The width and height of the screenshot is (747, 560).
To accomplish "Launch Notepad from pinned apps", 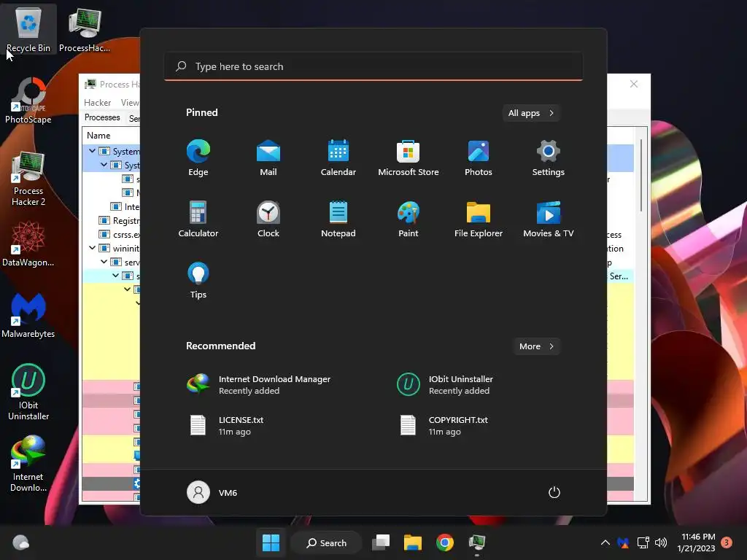I will coord(338,219).
